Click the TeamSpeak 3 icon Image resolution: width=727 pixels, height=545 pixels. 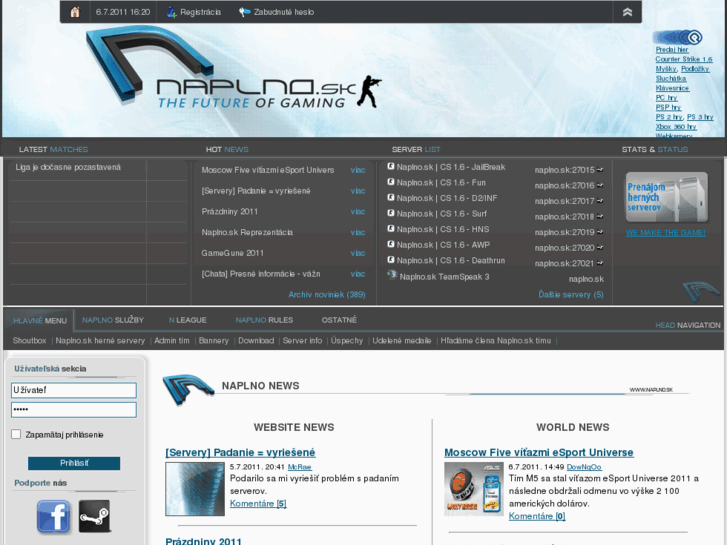coord(392,275)
